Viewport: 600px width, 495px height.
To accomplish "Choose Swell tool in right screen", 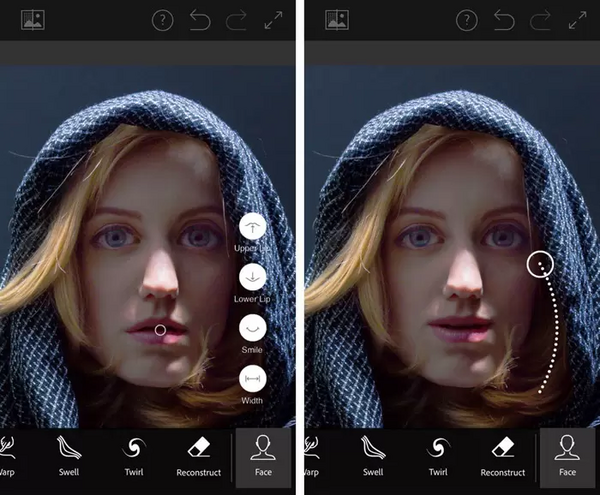I will point(373,456).
